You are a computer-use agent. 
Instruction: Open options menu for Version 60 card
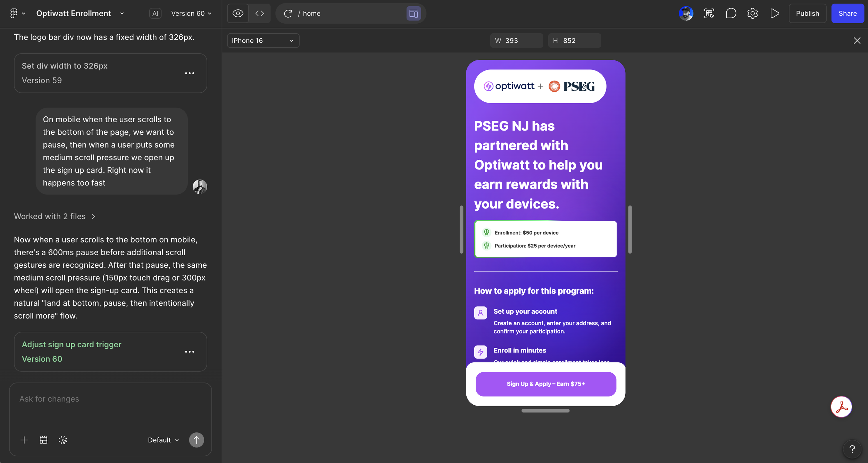pos(190,352)
